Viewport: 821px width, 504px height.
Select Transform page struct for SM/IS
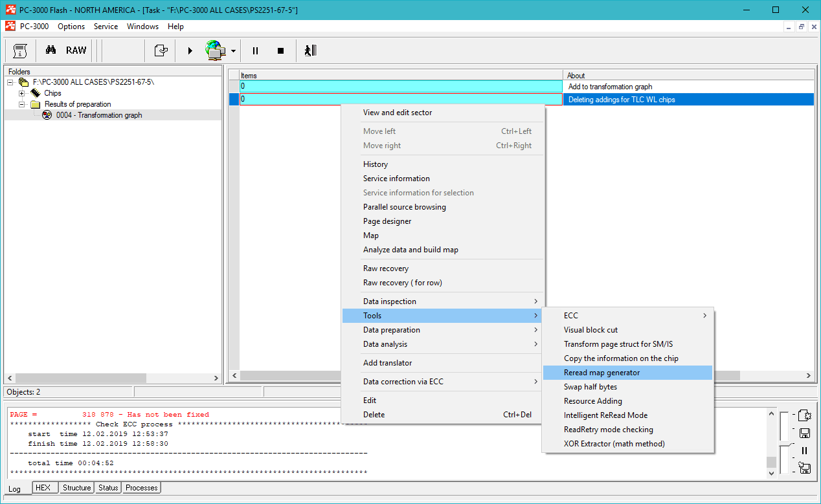click(627, 344)
